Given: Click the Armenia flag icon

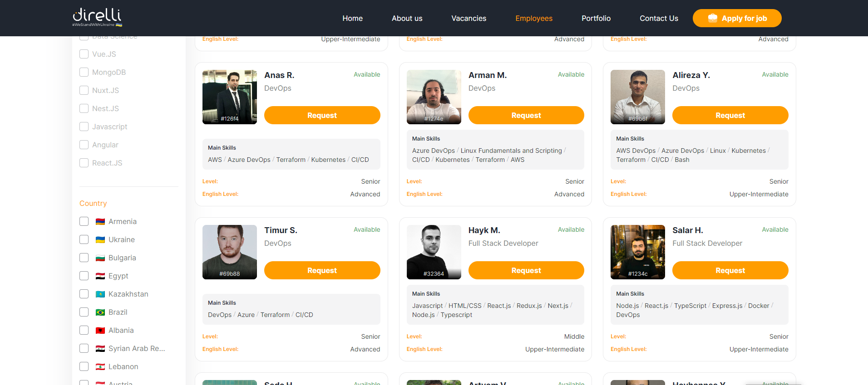Looking at the screenshot, I should click(100, 221).
